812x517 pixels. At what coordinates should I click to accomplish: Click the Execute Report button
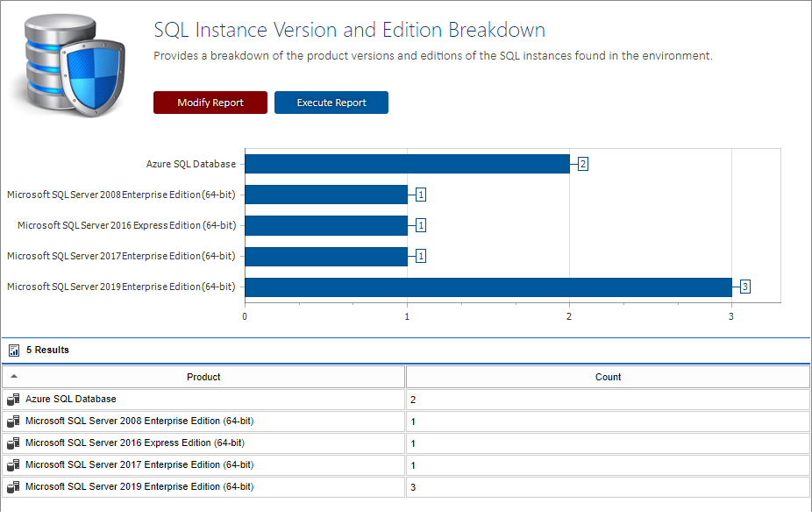(331, 103)
